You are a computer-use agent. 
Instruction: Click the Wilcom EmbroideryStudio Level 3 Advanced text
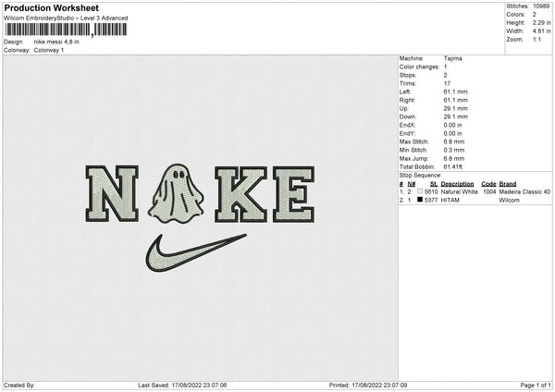pos(66,18)
